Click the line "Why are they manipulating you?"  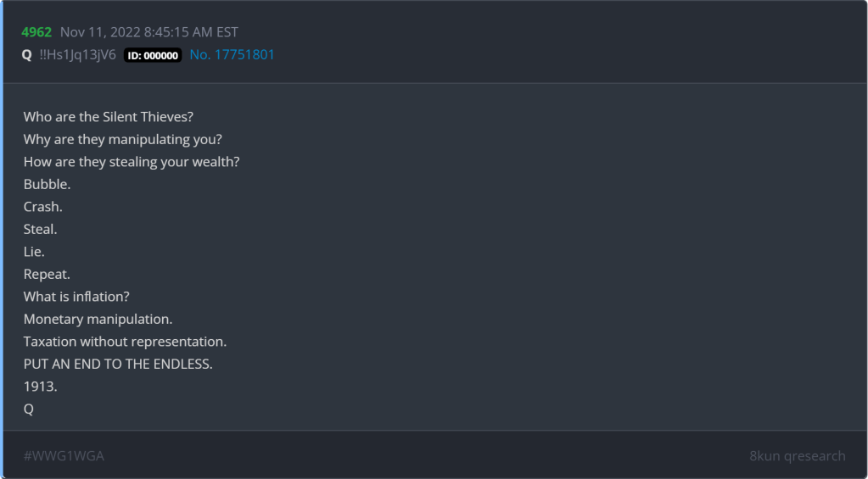(x=123, y=139)
